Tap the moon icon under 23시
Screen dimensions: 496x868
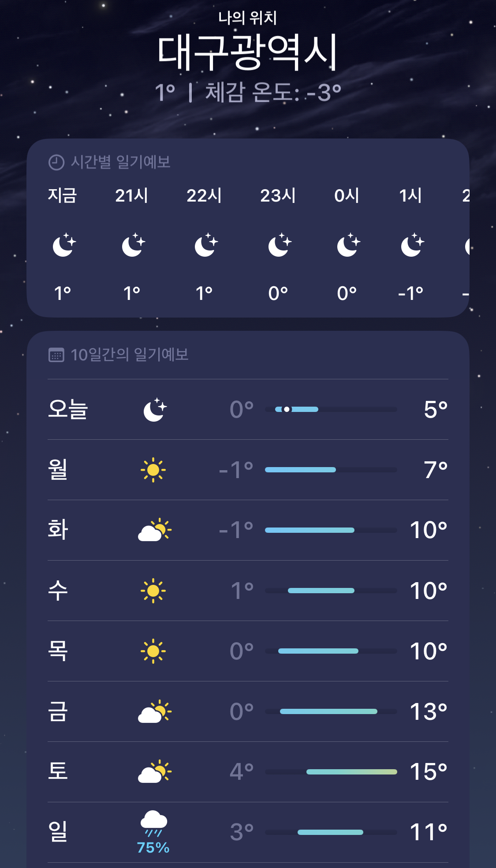279,245
